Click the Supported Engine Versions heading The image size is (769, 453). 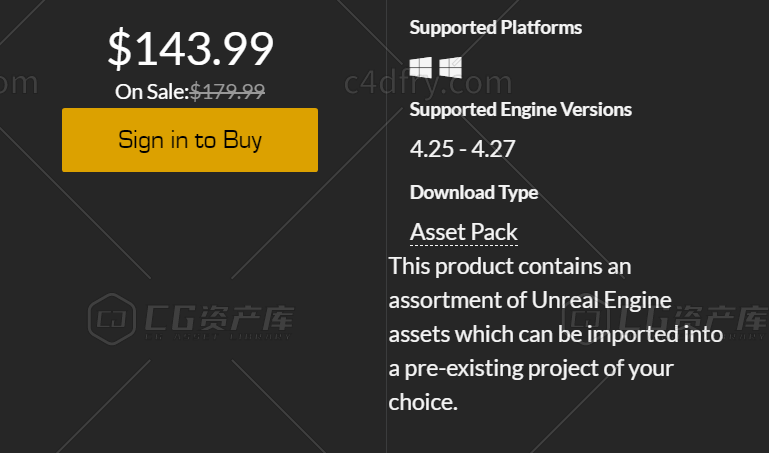click(520, 109)
